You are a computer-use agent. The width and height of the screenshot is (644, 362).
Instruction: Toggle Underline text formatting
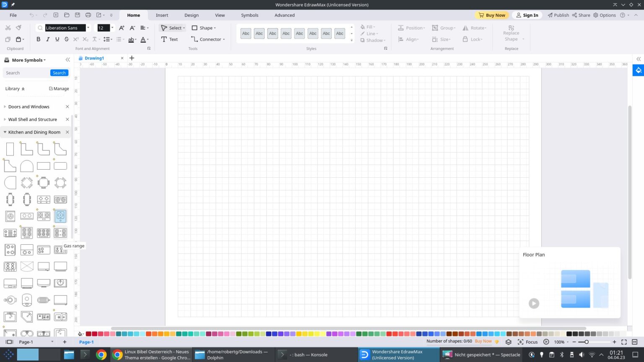coord(57,39)
